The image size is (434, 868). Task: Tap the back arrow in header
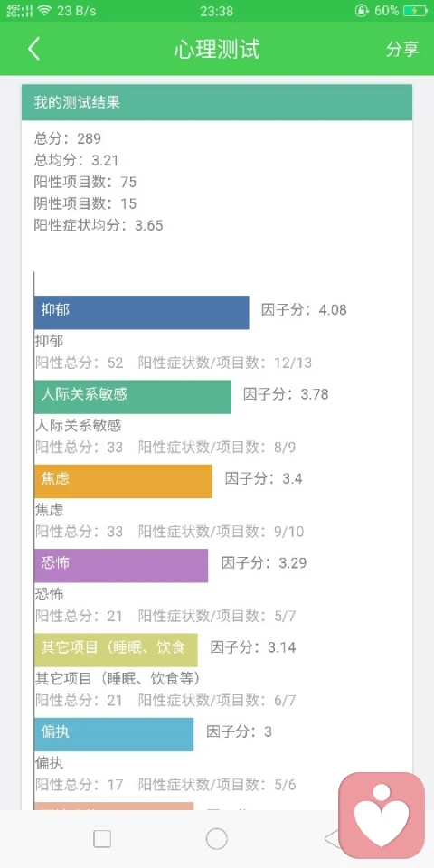[x=33, y=49]
